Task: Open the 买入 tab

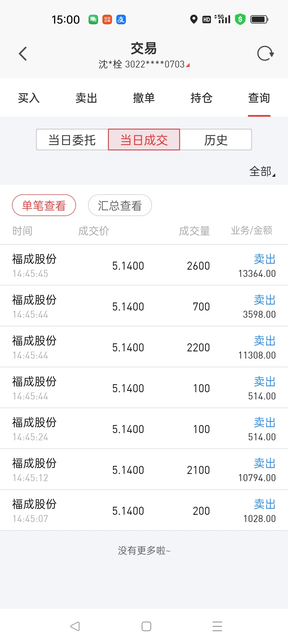Action: [29, 98]
